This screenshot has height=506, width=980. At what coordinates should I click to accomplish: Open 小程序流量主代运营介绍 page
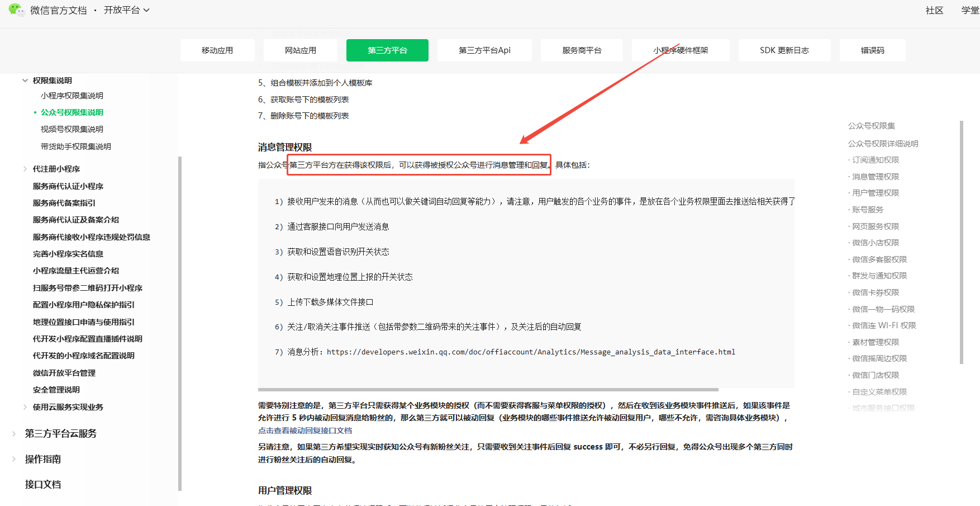tap(76, 271)
